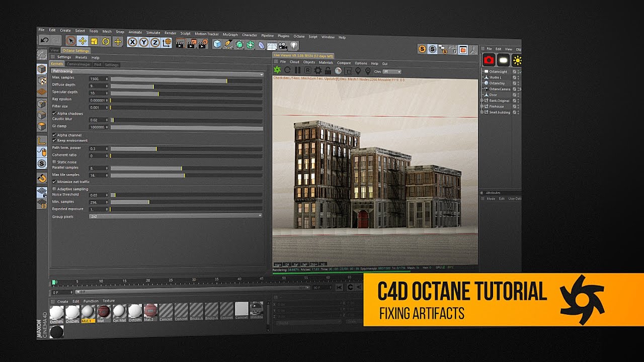Click the Render View clapperboard icon
Viewport: 644px width, 362px height.
(x=180, y=44)
